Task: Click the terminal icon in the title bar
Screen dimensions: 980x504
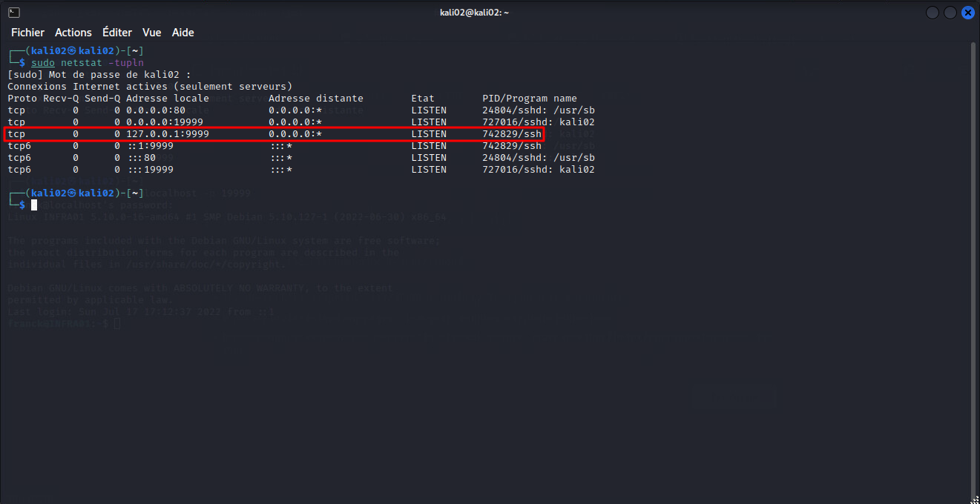Action: click(13, 13)
